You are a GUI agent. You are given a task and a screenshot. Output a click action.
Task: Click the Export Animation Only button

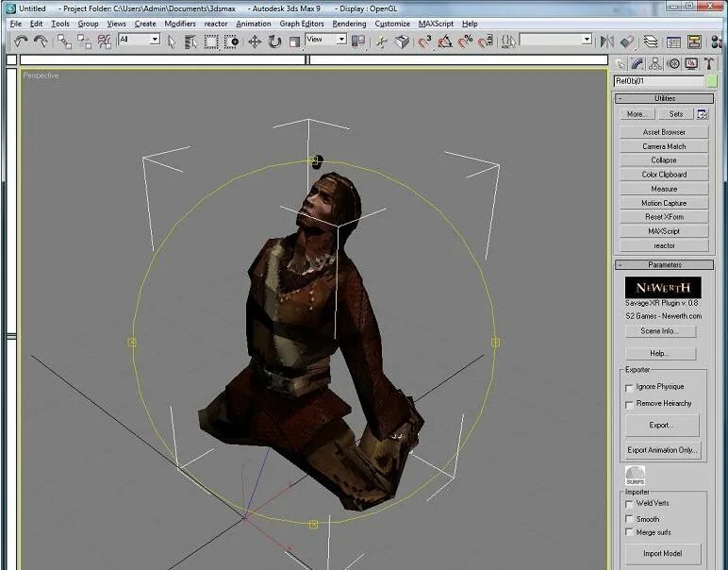click(662, 450)
